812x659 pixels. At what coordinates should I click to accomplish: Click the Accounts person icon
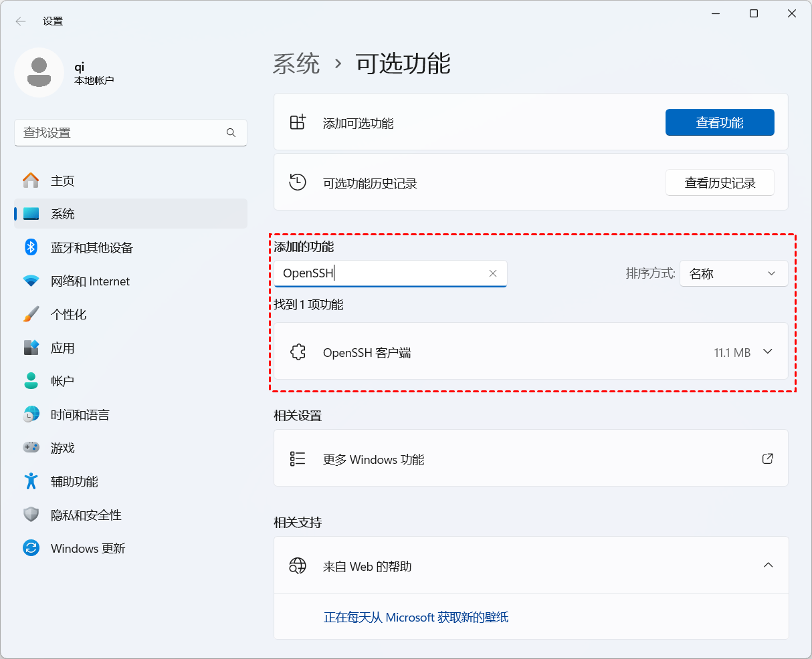point(31,381)
